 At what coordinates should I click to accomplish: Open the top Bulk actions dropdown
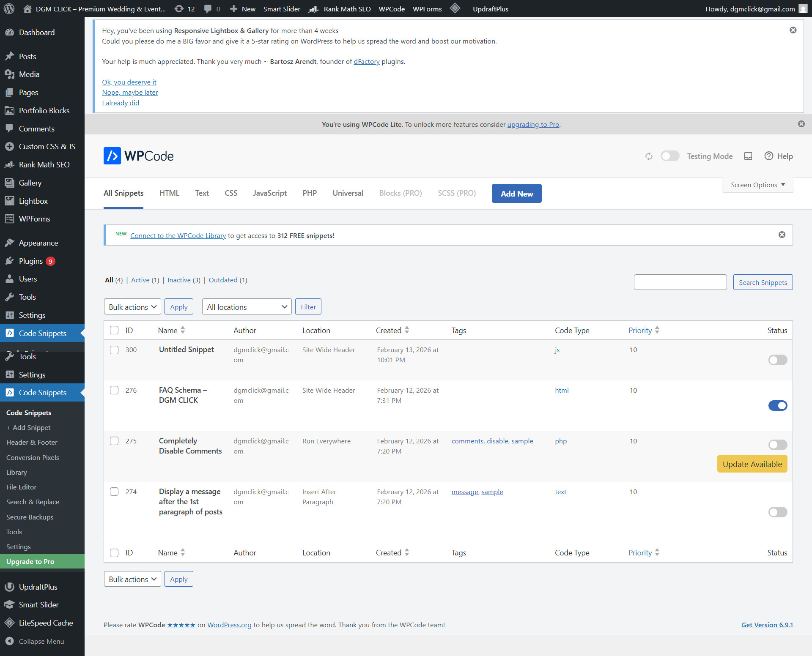pyautogui.click(x=132, y=307)
